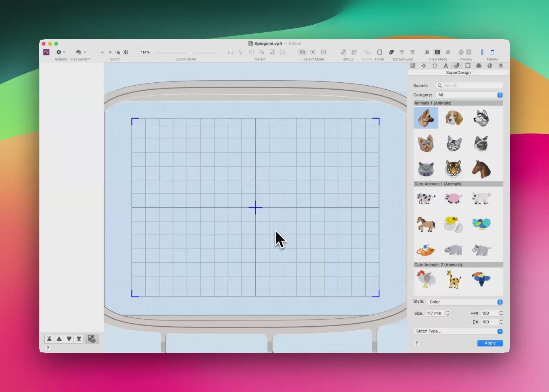Screen dimensions: 549x392
Task: Select the tiger head design thumbnail
Action: point(453,169)
